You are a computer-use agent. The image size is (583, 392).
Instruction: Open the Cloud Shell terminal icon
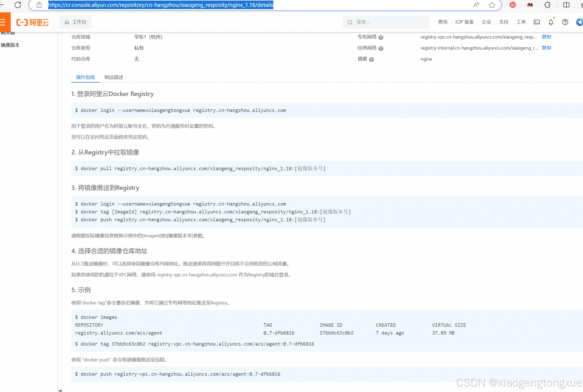[537, 22]
